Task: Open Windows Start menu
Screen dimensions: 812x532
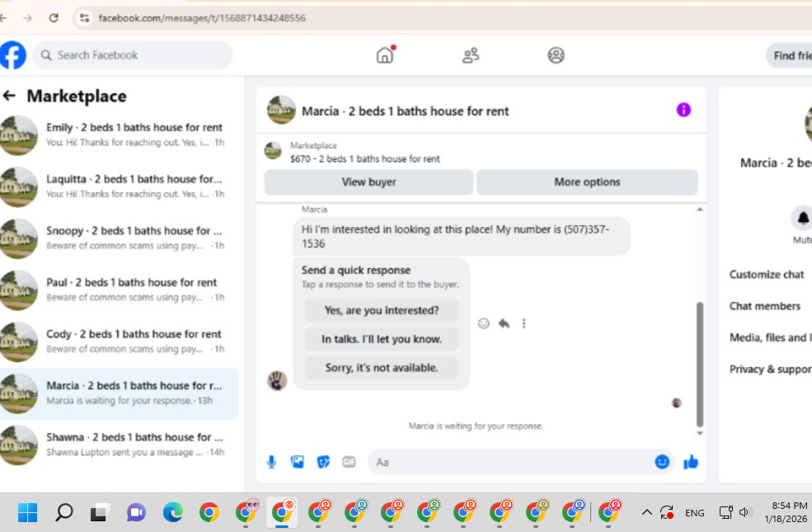Action: coord(27,513)
